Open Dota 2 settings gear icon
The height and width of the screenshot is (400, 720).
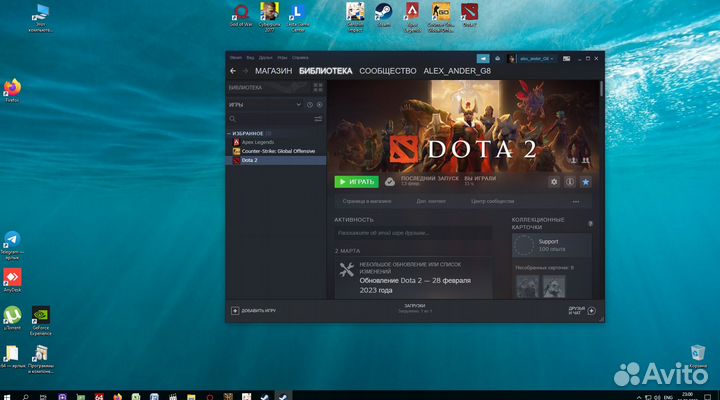(x=554, y=182)
